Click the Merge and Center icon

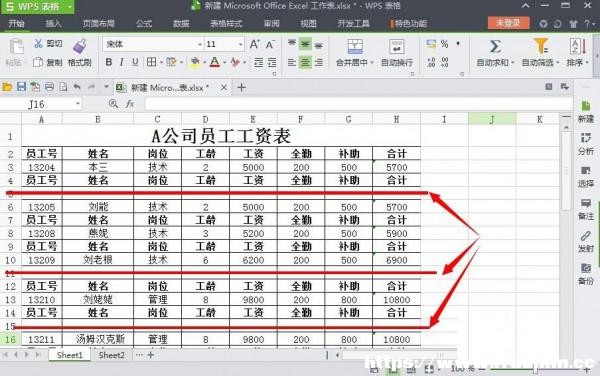click(x=355, y=47)
